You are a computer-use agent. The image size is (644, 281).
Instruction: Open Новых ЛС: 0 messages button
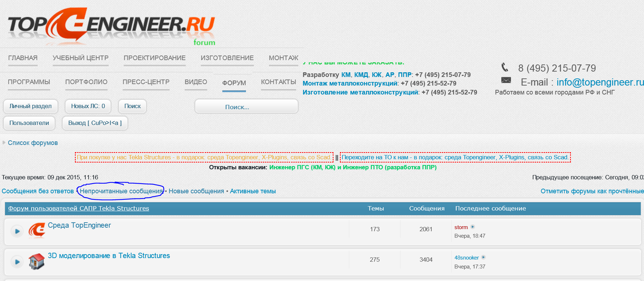coord(88,106)
